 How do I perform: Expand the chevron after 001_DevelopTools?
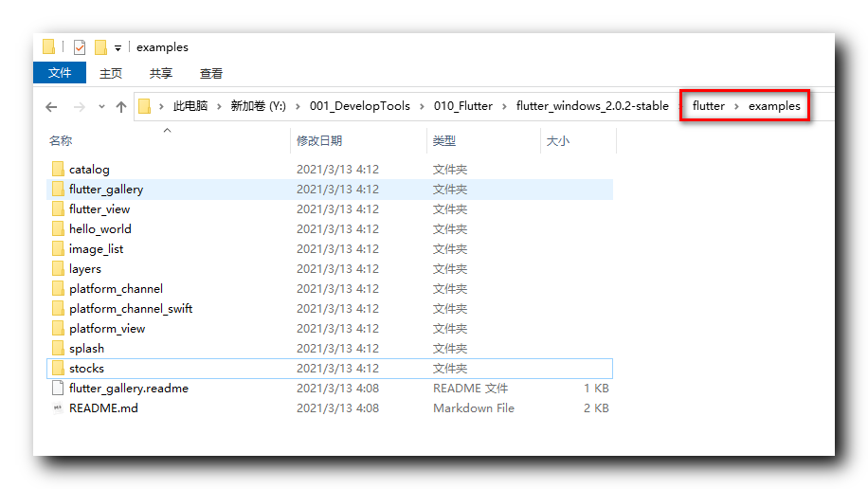click(x=422, y=106)
